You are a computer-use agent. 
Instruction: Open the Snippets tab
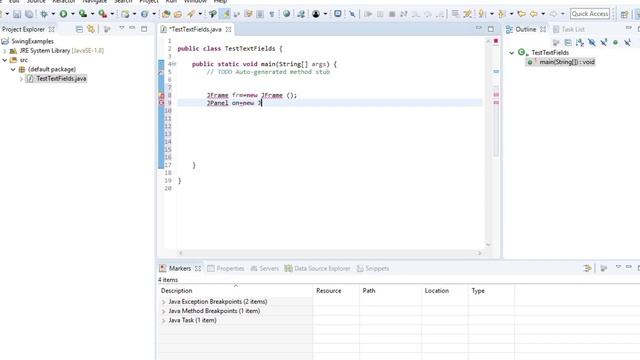pyautogui.click(x=373, y=269)
